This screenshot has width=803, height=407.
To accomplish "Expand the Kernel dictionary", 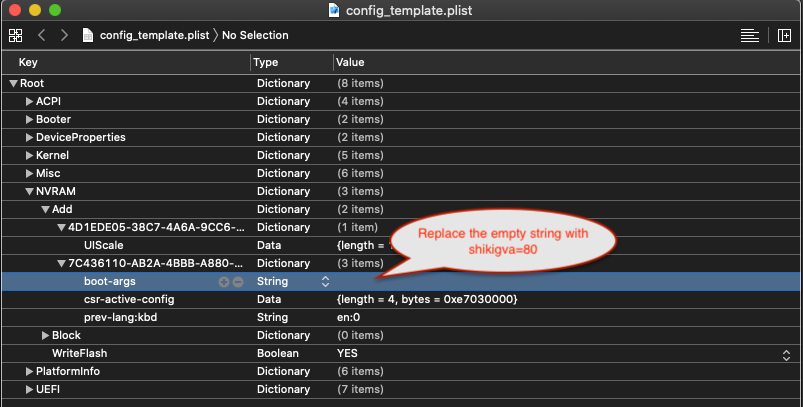I will tap(29, 155).
